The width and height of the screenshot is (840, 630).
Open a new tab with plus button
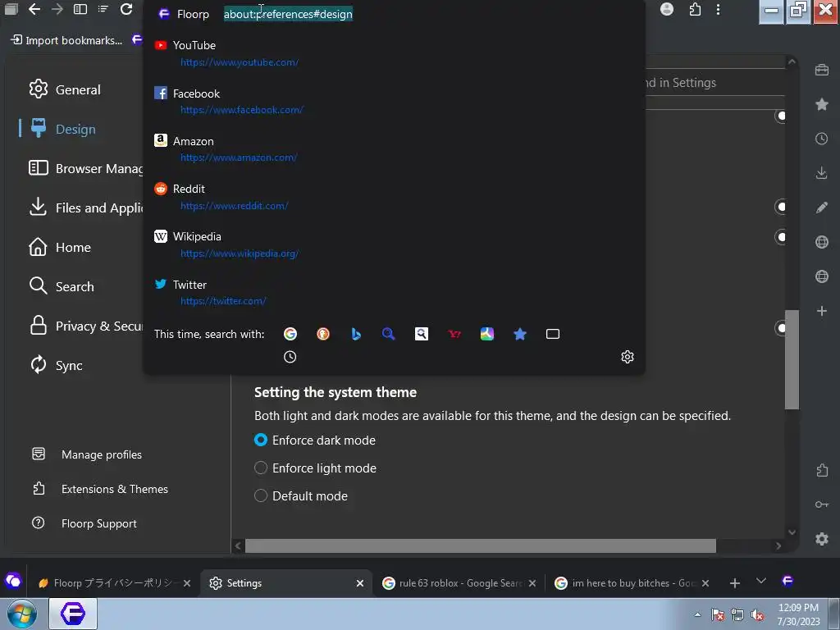[x=735, y=583]
